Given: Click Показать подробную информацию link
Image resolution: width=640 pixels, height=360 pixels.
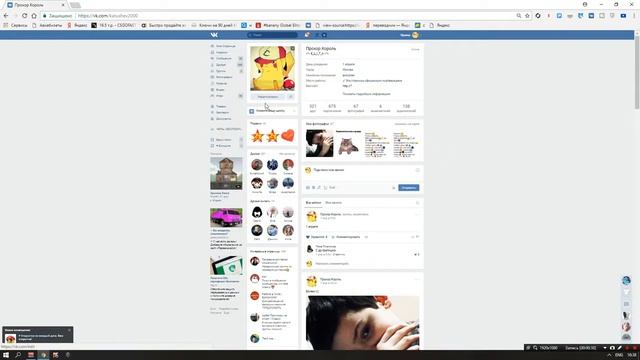Looking at the screenshot, I should click(366, 94).
